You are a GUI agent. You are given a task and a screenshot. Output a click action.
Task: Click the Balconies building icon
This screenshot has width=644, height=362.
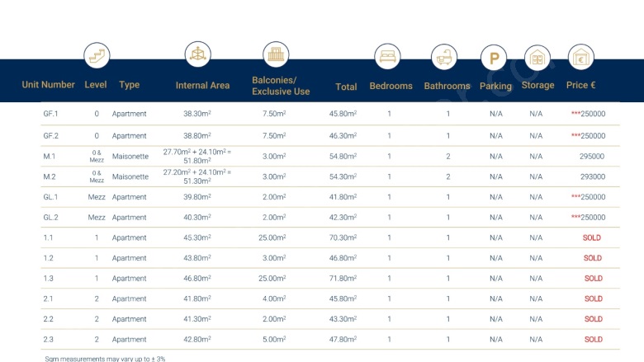click(x=276, y=55)
